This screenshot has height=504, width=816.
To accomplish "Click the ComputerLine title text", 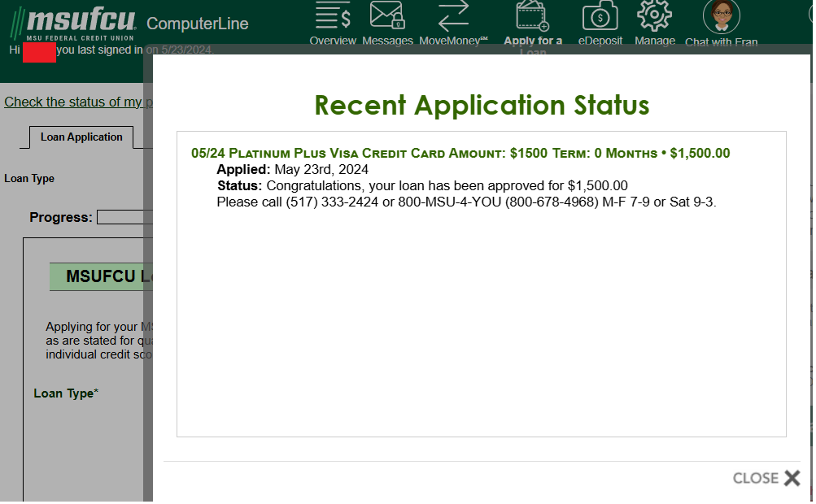I will coord(197,24).
